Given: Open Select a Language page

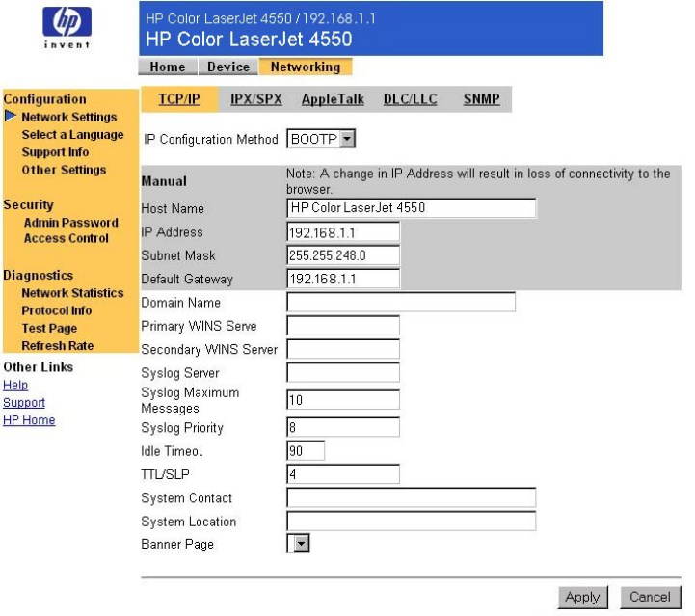Looking at the screenshot, I should point(72,134).
